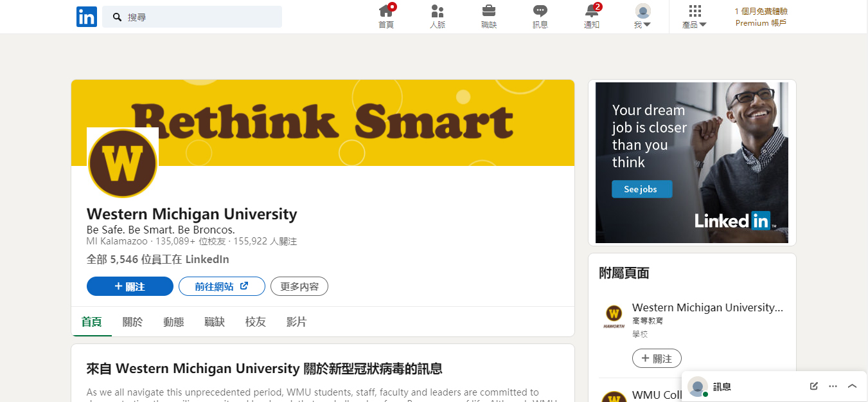
Task: Click the Western Michigan University page title
Action: pyautogui.click(x=192, y=214)
